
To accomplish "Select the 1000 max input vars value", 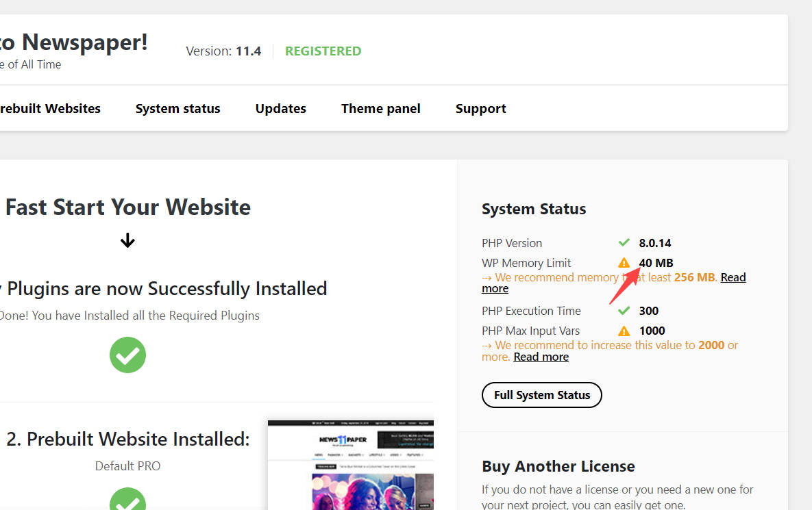I will (652, 331).
